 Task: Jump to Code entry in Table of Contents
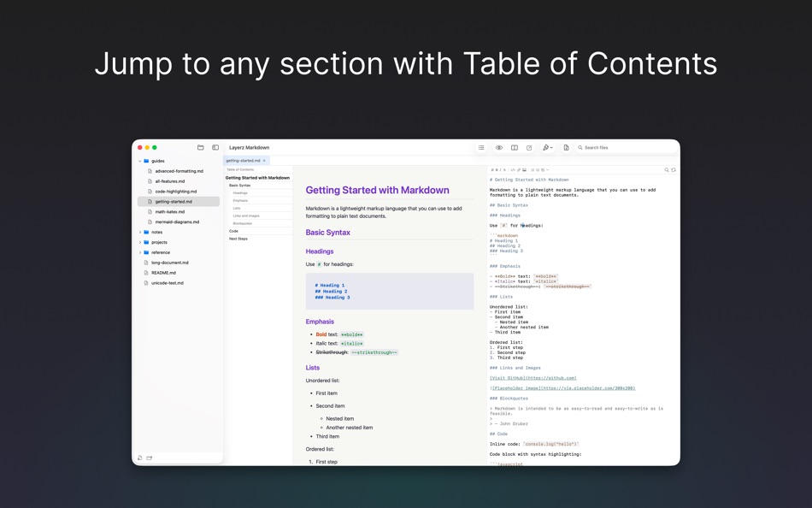(x=233, y=231)
